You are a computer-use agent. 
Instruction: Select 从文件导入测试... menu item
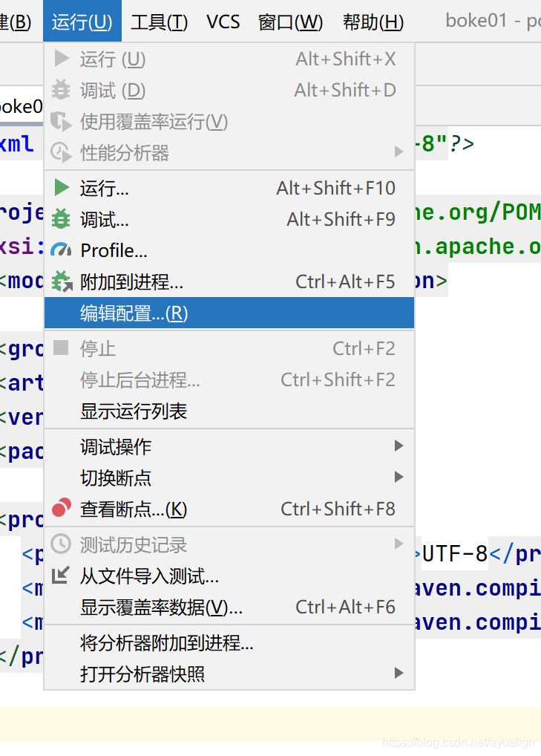click(x=229, y=576)
